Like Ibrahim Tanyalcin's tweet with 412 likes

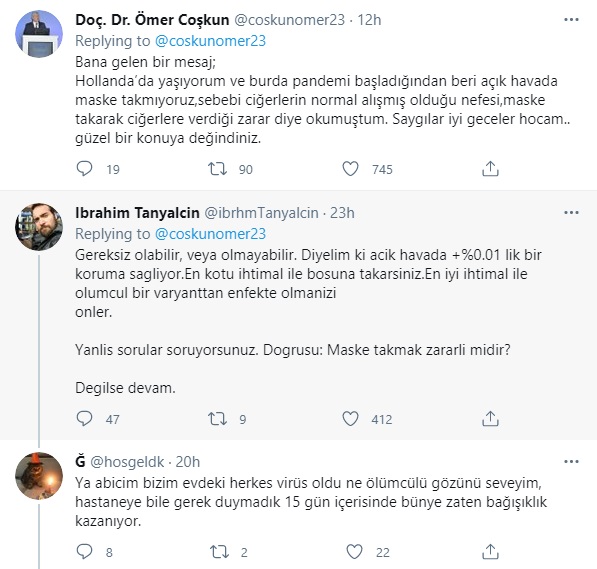click(x=350, y=418)
